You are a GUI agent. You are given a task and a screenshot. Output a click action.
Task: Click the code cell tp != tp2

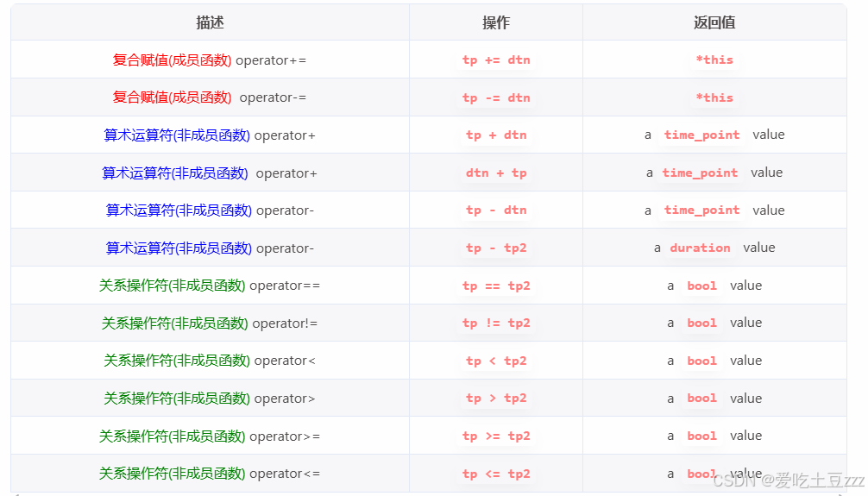496,323
